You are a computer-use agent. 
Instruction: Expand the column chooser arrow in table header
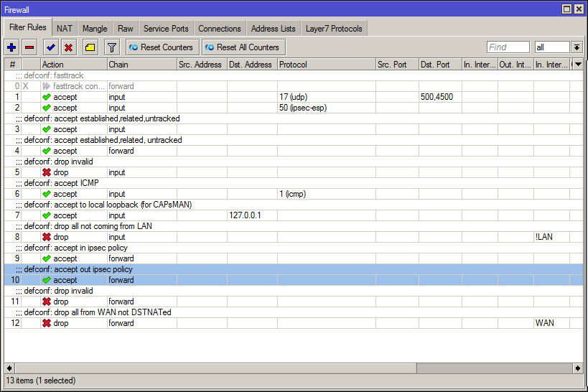coord(577,65)
